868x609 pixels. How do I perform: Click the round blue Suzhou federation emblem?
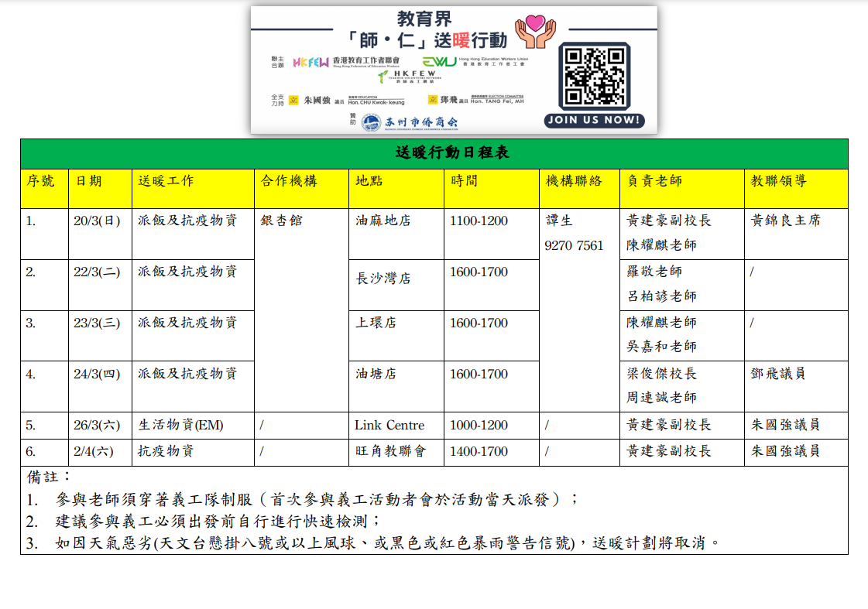click(x=372, y=122)
